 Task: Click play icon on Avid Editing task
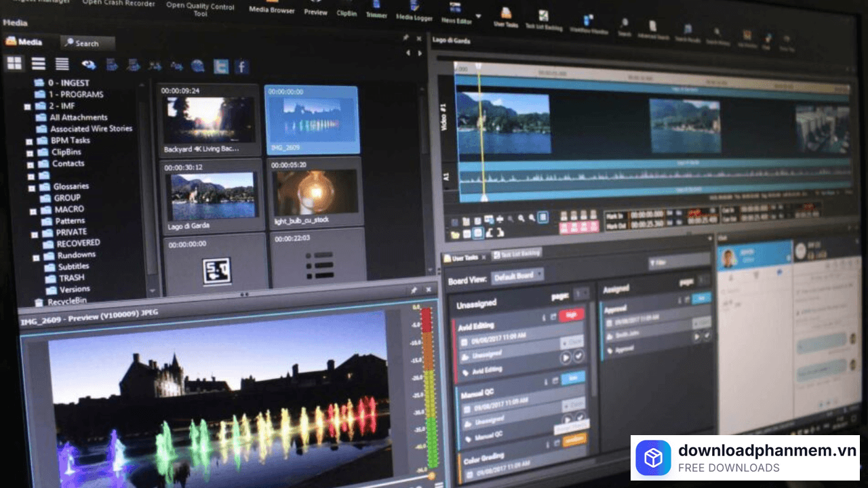566,357
